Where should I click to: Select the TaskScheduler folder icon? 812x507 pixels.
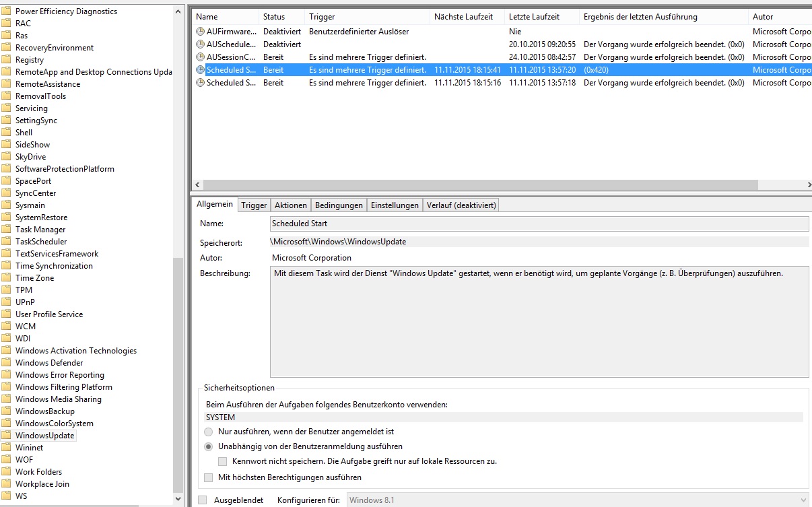[x=7, y=242]
